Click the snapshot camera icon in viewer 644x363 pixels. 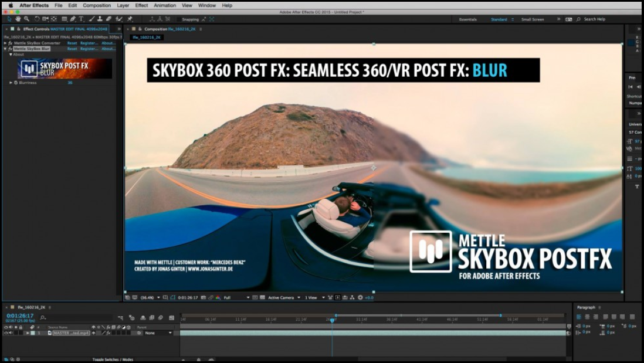point(204,298)
